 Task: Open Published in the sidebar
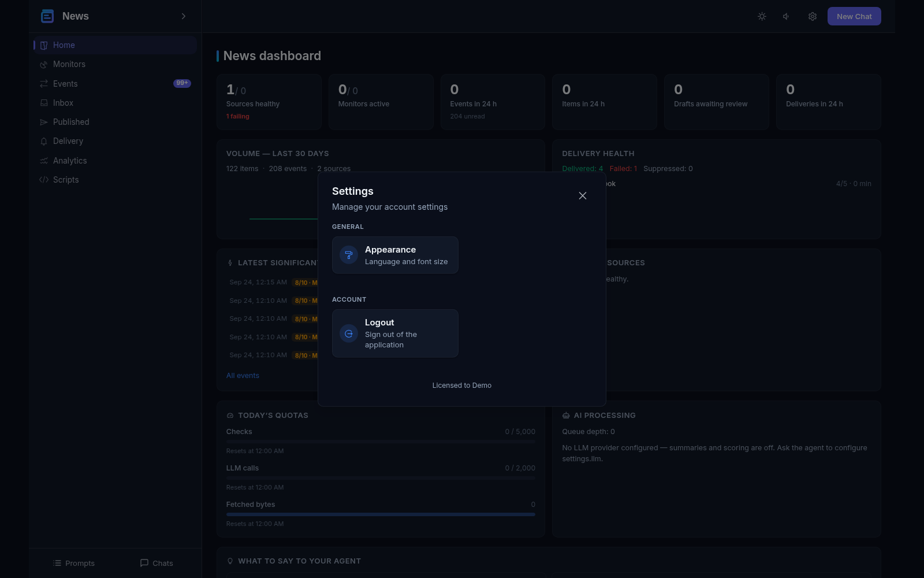(x=115, y=122)
